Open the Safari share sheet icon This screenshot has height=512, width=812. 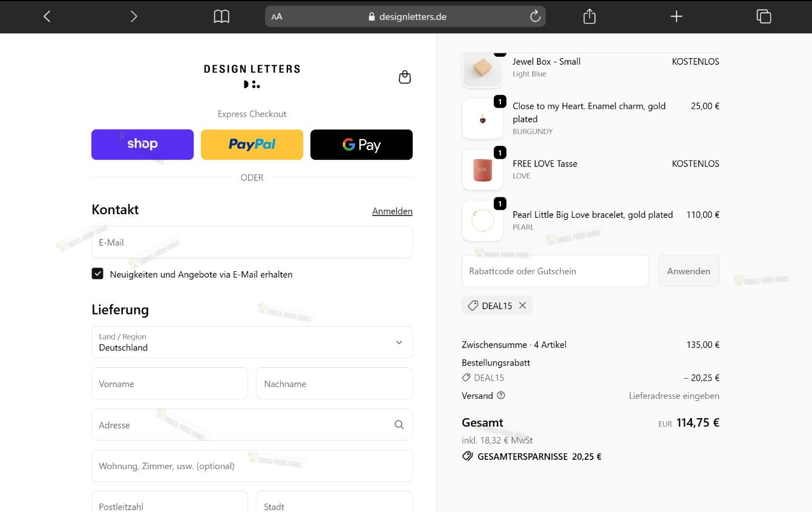tap(589, 16)
